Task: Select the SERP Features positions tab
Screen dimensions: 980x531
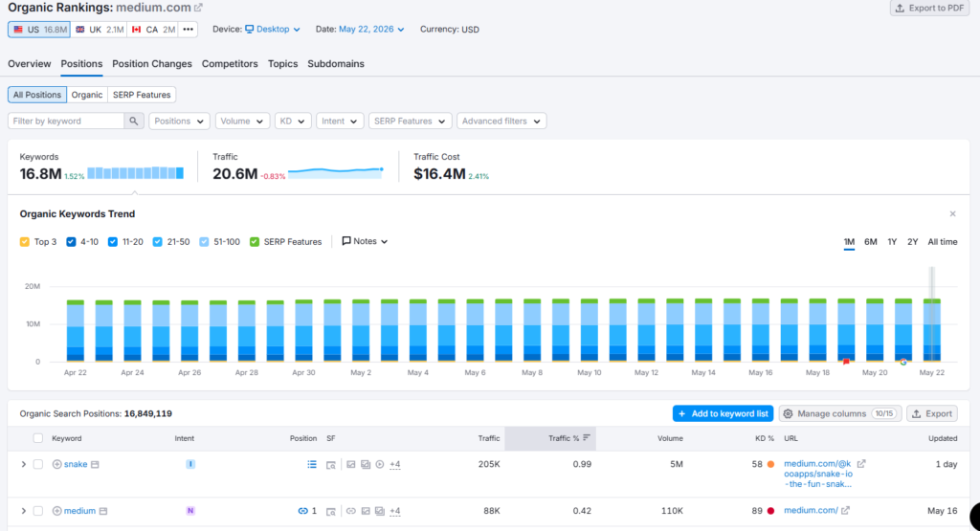Action: 142,95
